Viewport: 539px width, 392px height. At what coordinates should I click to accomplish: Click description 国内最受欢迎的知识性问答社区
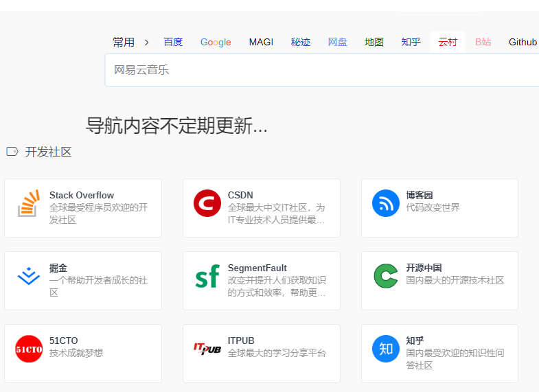(x=455, y=359)
